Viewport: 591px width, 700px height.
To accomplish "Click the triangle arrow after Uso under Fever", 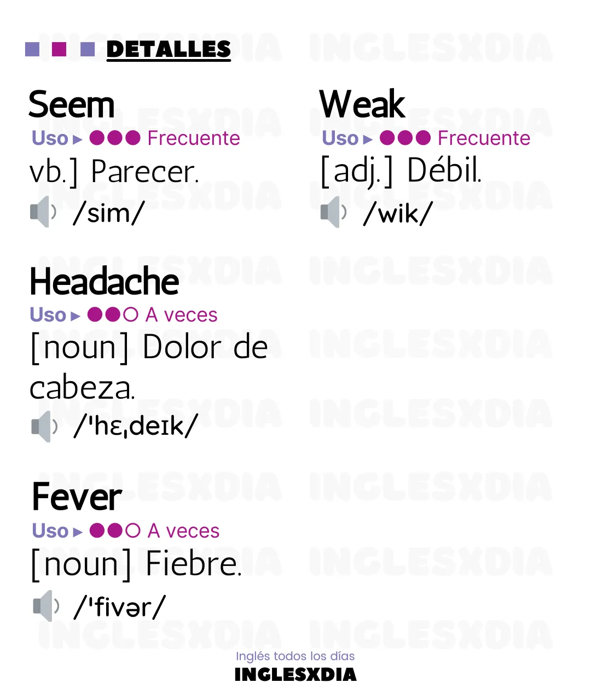I will click(78, 532).
